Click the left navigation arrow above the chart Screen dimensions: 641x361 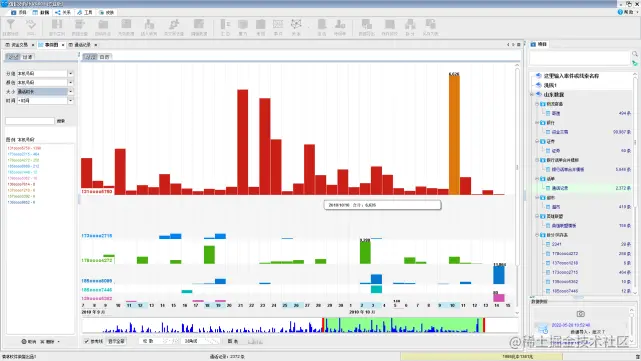508,45
